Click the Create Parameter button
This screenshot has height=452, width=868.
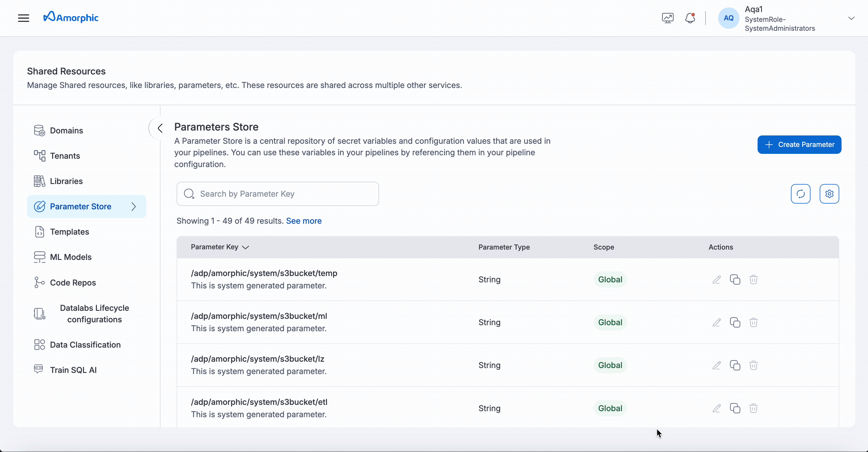799,145
